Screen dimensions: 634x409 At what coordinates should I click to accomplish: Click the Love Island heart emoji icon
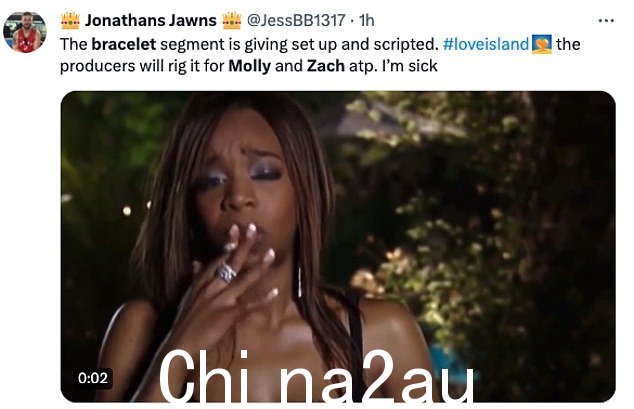click(541, 44)
